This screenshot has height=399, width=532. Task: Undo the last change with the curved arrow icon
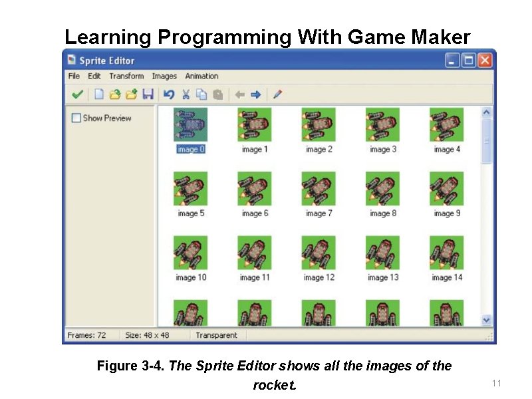pos(169,94)
